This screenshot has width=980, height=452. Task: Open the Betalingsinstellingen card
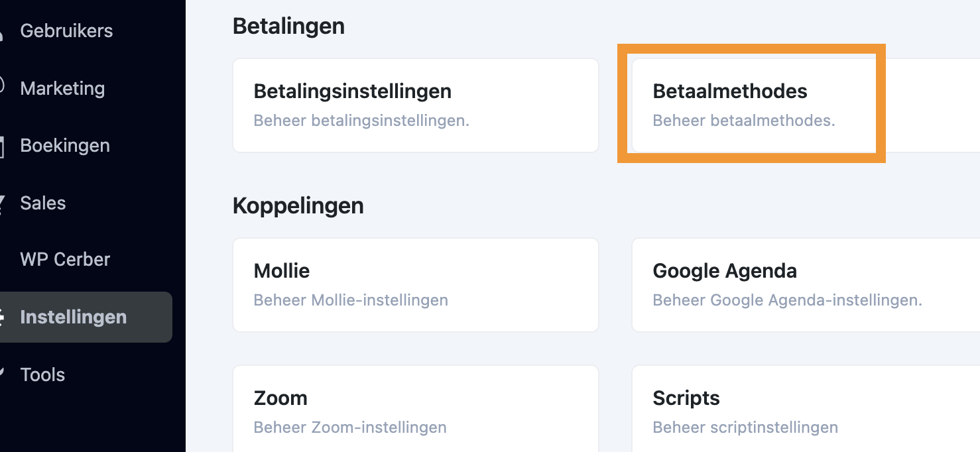(x=415, y=105)
